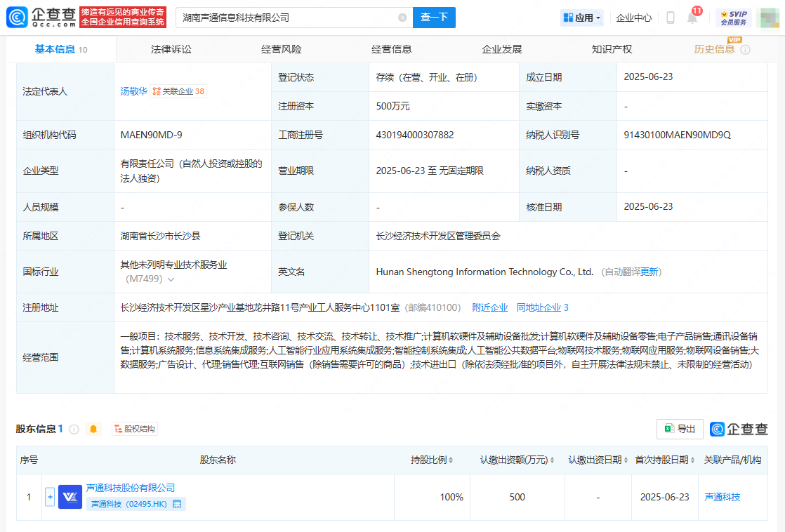Expand shareholder row with the plus icon
Screen dimensions: 785x532
click(x=50, y=496)
